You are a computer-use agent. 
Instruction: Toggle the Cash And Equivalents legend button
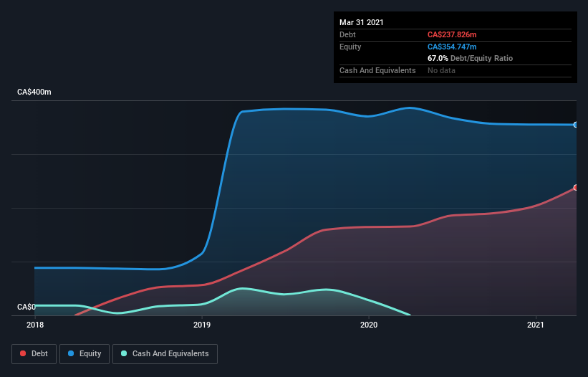point(165,354)
